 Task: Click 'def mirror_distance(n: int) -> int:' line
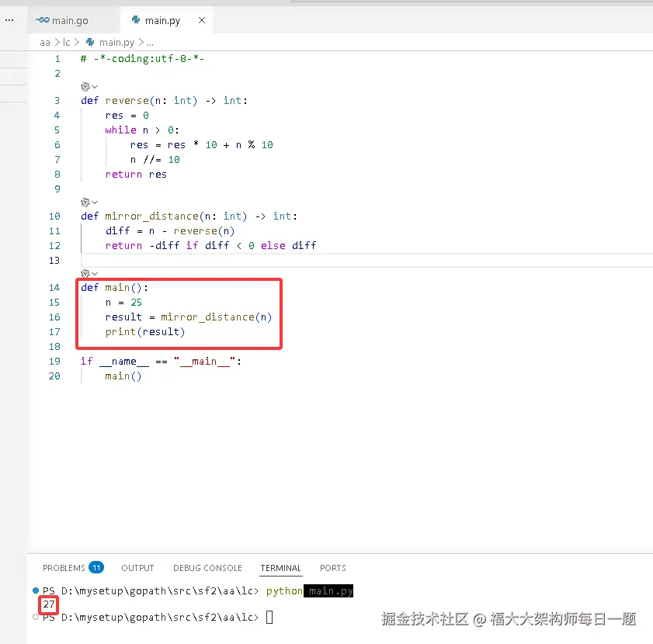[x=189, y=216]
